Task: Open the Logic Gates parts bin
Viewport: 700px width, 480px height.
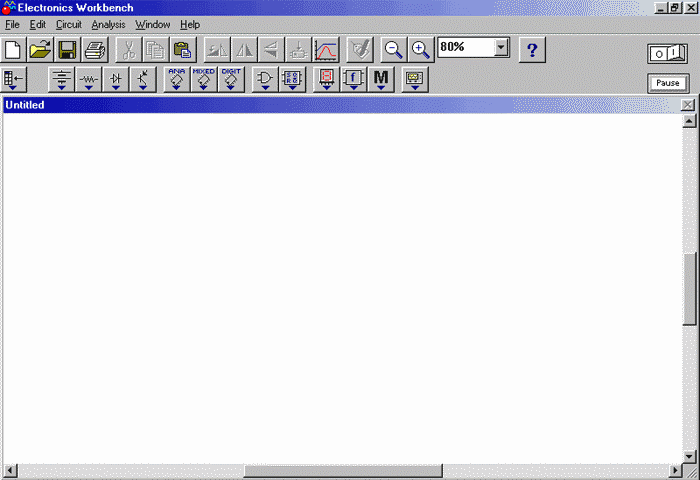Action: tap(265, 79)
